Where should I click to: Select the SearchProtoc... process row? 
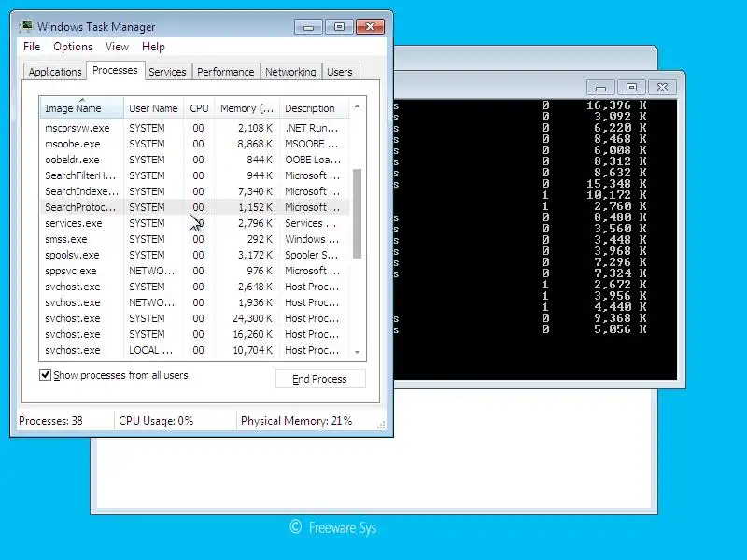point(194,207)
